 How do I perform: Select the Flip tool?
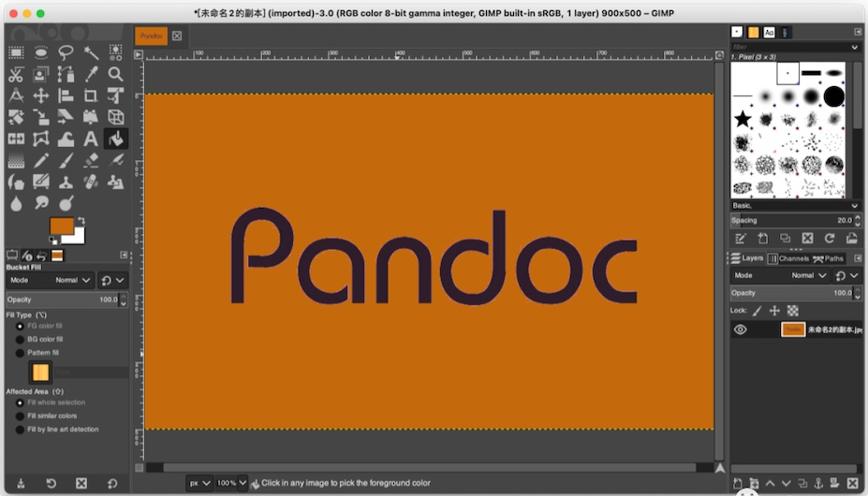pos(16,139)
